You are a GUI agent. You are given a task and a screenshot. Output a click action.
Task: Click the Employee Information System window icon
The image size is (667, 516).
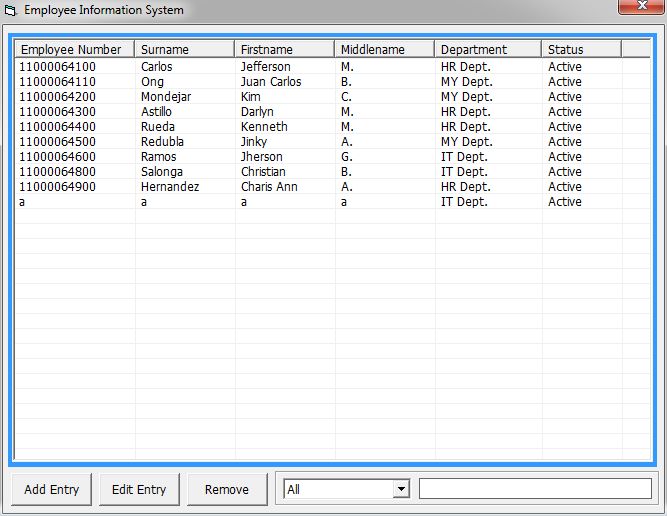pos(10,10)
